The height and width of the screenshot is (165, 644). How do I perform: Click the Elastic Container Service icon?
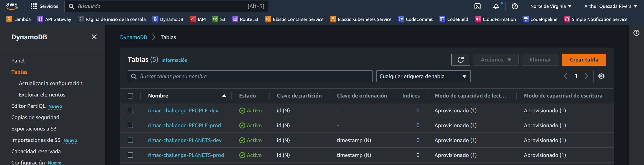point(268,19)
